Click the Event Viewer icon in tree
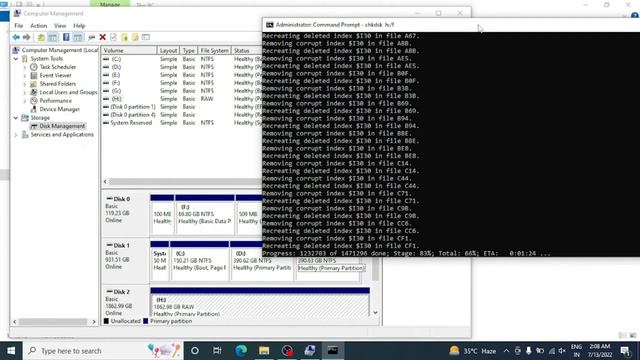640x360 pixels. (34, 76)
